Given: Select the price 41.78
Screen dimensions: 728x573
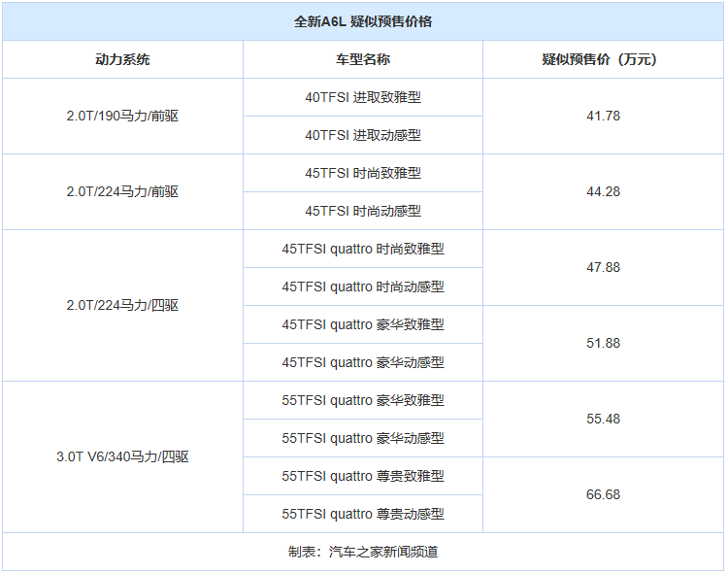Looking at the screenshot, I should tap(603, 116).
